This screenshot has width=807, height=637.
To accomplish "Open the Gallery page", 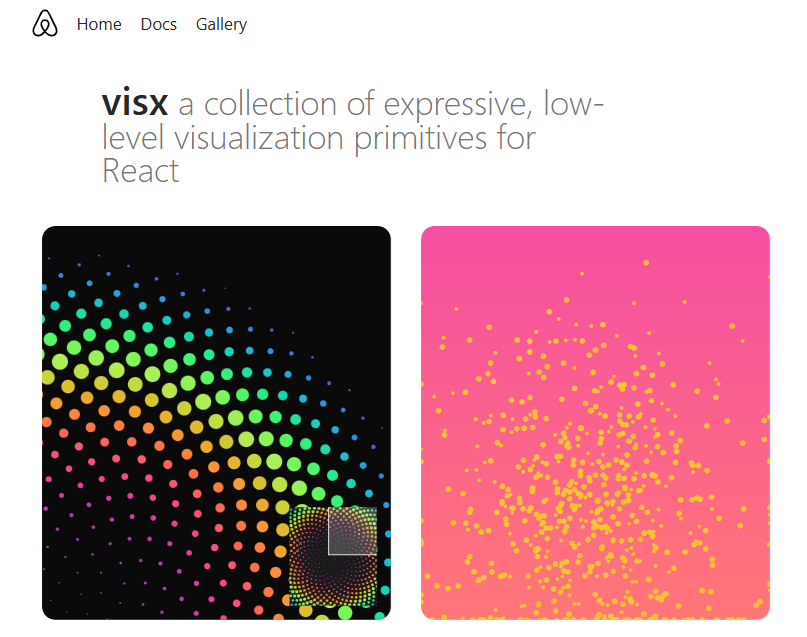I will (221, 24).
